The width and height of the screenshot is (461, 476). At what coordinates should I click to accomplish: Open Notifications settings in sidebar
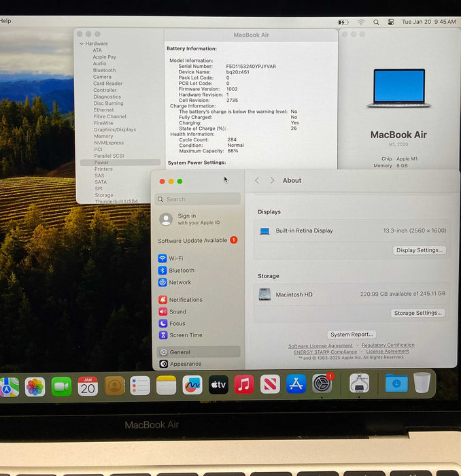(199, 300)
